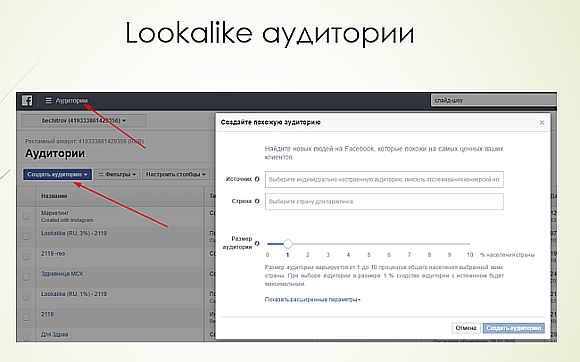Click the Источник source input field
This screenshot has width=580, height=362.
point(384,179)
